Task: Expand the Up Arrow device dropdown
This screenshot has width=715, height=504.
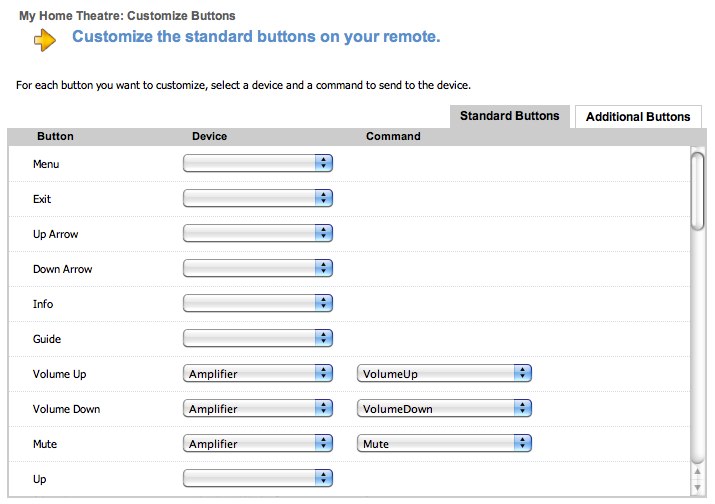Action: pos(258,233)
